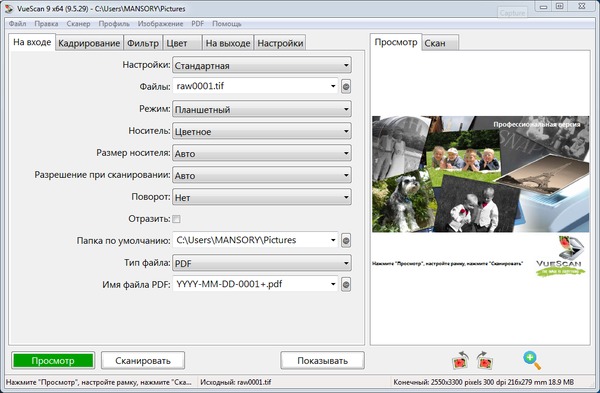Viewport: 600px width, 393px height.
Task: Click the rotate right image icon
Action: coord(485,360)
